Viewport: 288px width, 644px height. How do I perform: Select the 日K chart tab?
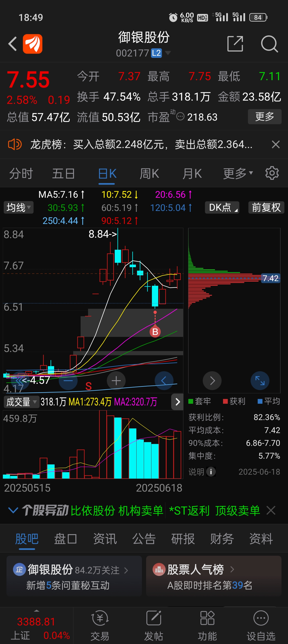107,174
